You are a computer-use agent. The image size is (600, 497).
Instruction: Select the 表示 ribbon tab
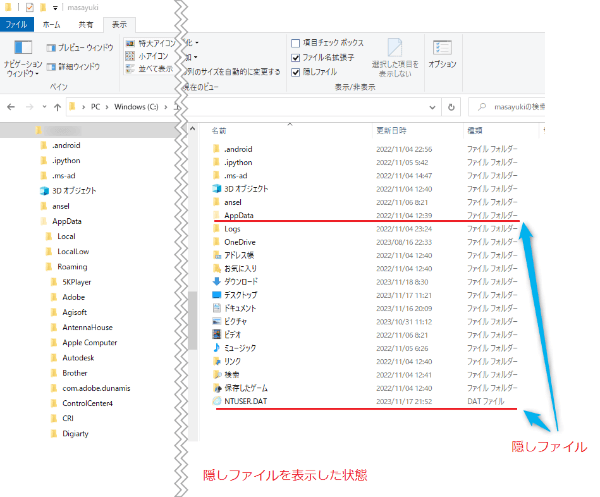[119, 24]
